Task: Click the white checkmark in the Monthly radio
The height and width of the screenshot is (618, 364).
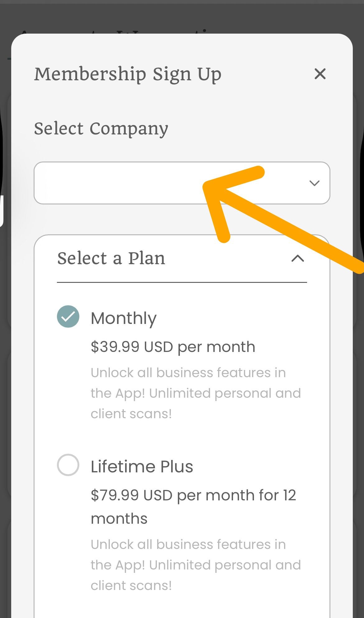Action: [x=68, y=317]
